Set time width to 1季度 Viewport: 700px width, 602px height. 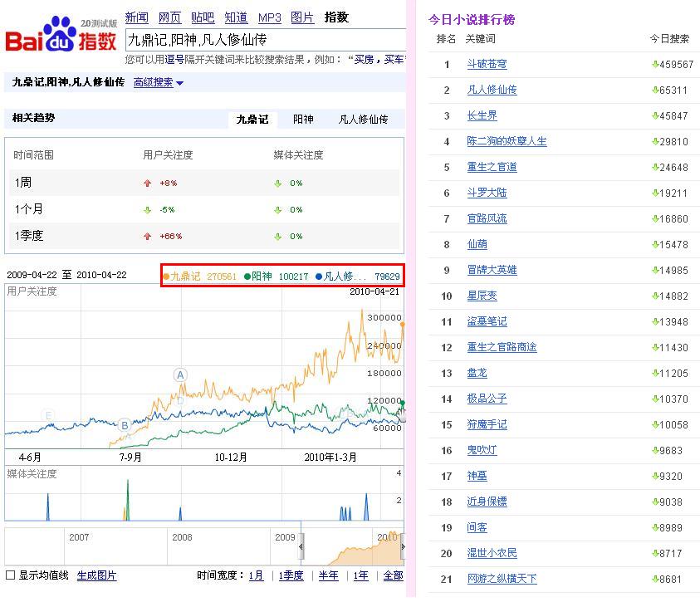click(291, 575)
